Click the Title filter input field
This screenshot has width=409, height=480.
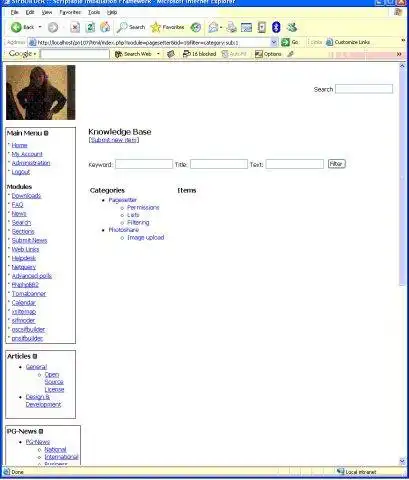pos(219,164)
